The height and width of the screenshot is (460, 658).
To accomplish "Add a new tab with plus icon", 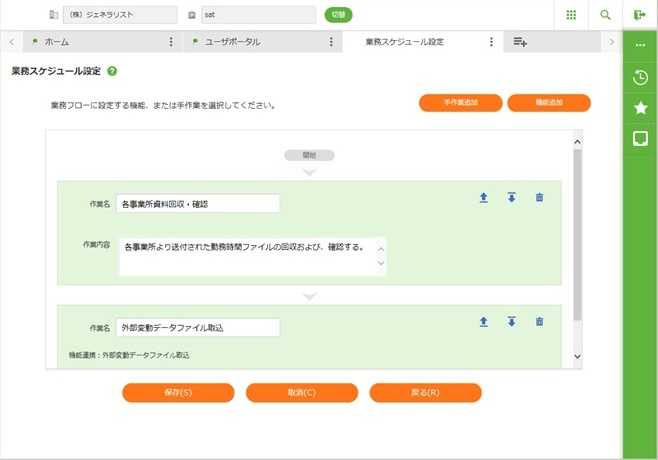I will 520,42.
